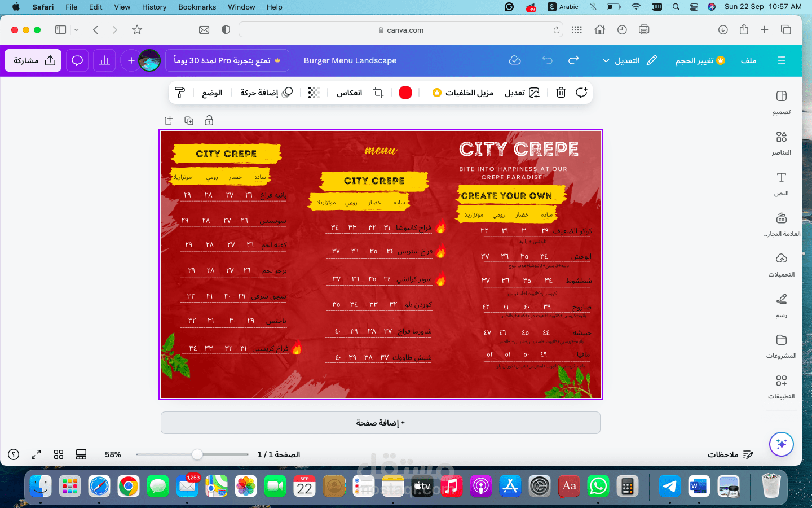The image size is (812, 508).
Task: Click the Add page (إضافة صفحة) button
Action: tap(381, 423)
